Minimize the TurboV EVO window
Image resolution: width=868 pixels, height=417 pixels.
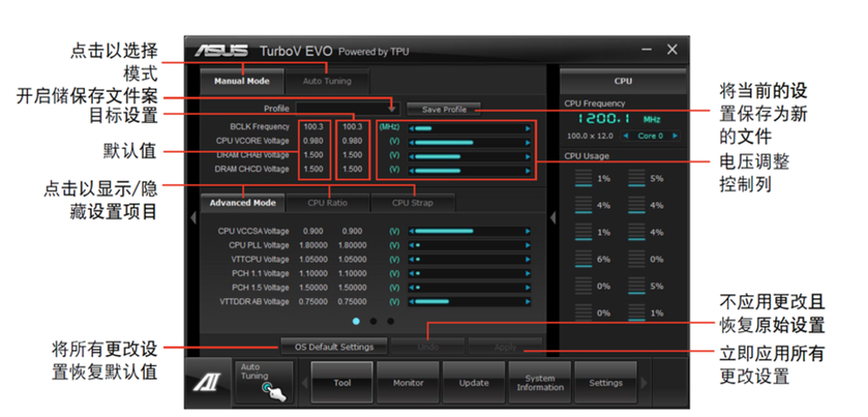[647, 50]
